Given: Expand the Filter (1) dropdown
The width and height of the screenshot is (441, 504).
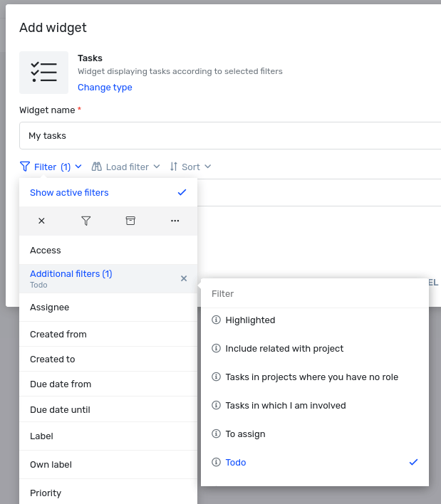Looking at the screenshot, I should coord(51,167).
